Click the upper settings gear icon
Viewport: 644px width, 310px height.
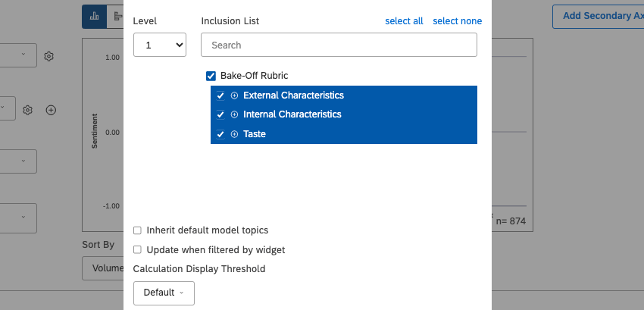(48, 56)
